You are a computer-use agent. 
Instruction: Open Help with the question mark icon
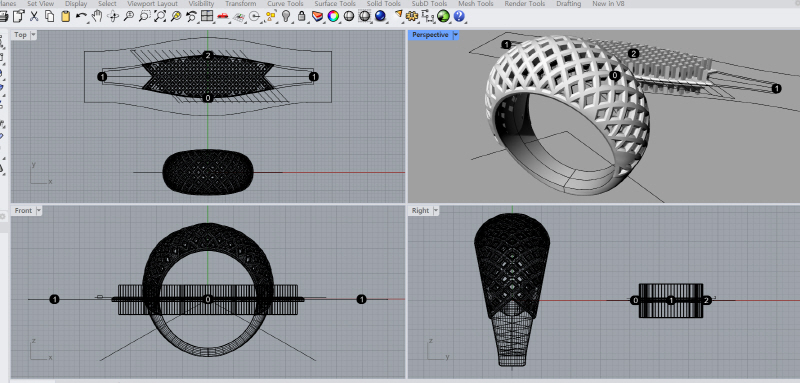[459, 16]
